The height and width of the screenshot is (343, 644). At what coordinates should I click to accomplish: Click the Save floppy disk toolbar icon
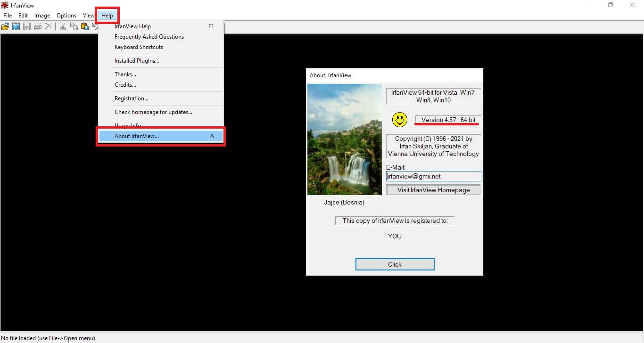coord(27,26)
